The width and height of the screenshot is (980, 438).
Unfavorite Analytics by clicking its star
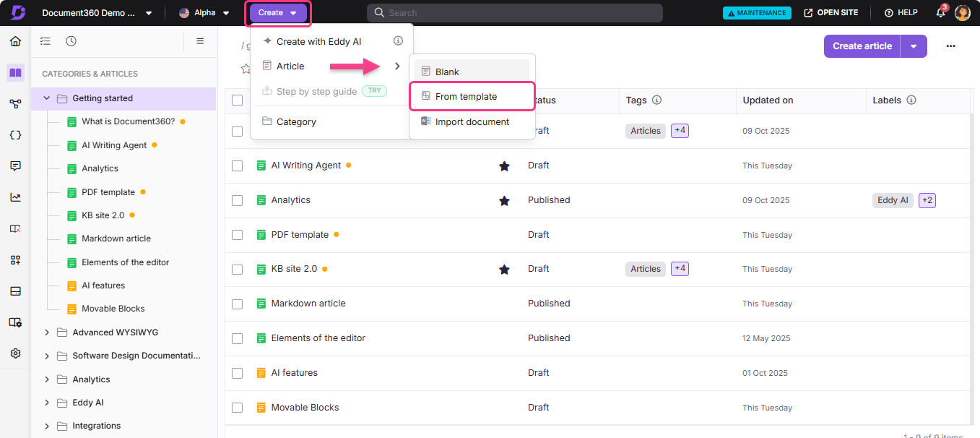click(505, 200)
